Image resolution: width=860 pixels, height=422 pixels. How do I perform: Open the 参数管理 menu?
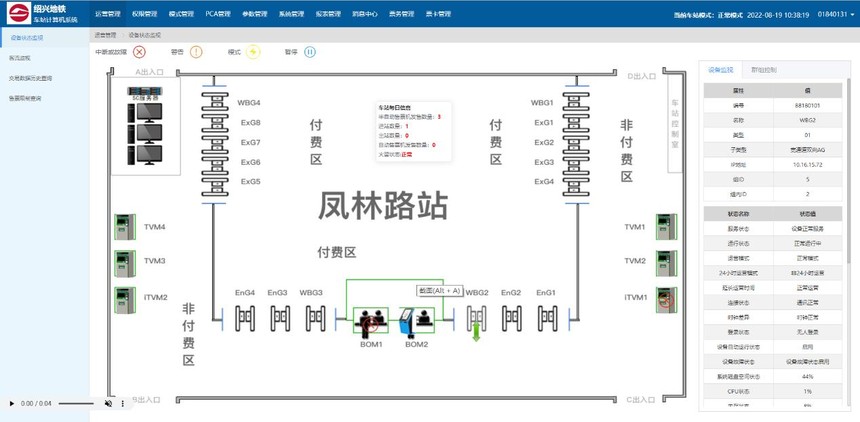(x=254, y=15)
